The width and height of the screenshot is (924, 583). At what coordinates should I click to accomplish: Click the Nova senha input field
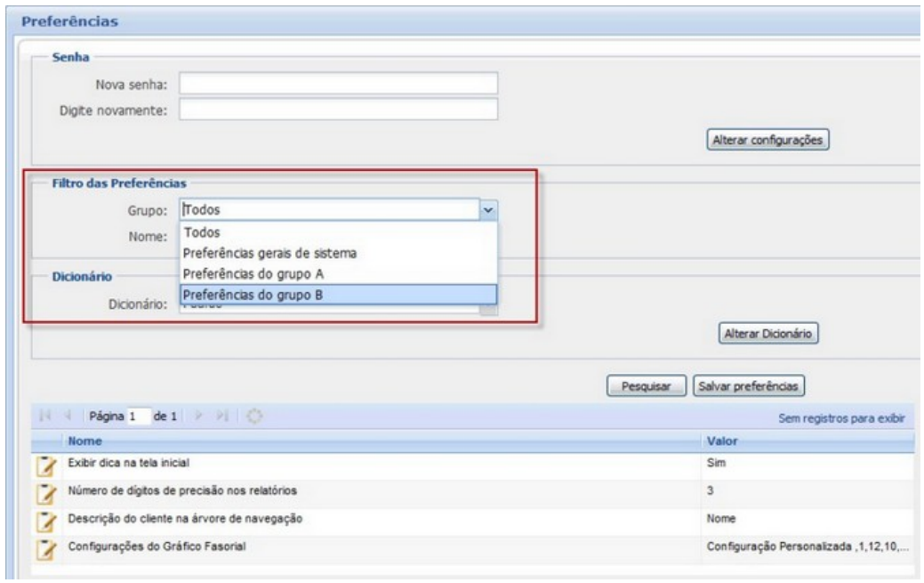338,84
